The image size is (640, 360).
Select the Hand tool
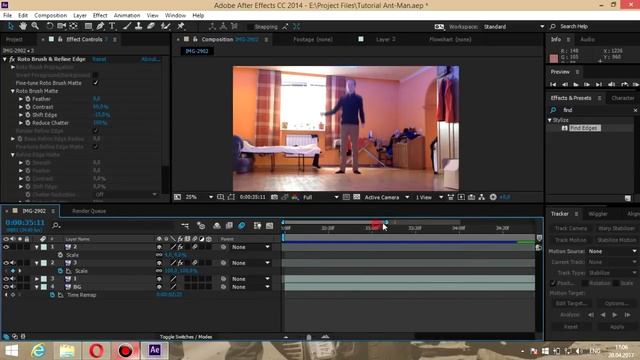pyautogui.click(x=22, y=27)
